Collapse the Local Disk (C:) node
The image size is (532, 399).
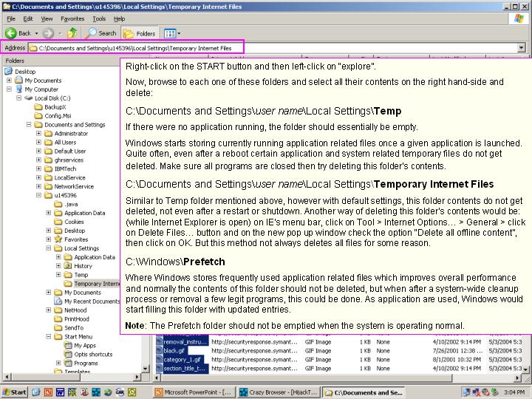click(x=19, y=98)
